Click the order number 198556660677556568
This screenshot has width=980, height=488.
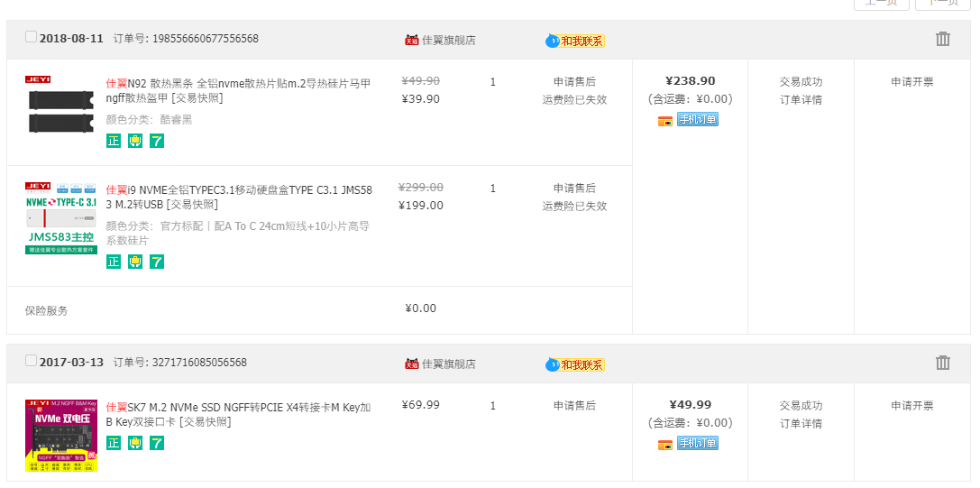(206, 39)
